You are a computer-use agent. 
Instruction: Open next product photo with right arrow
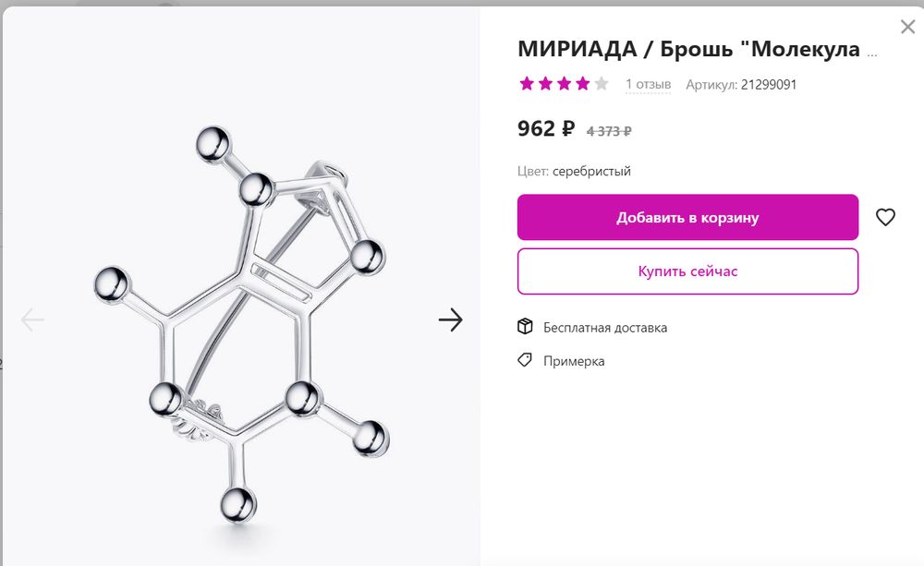(x=450, y=320)
